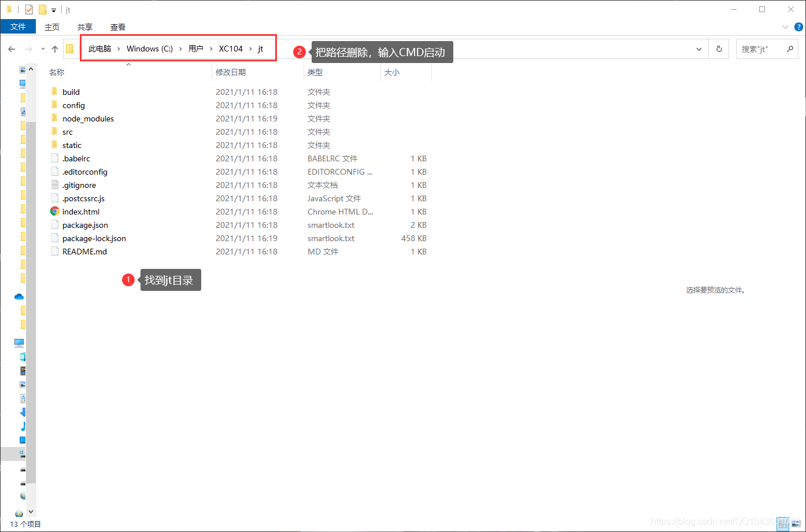Viewport: 806px width, 532px height.
Task: Open chevron after XC104 in breadcrumb
Action: point(250,49)
